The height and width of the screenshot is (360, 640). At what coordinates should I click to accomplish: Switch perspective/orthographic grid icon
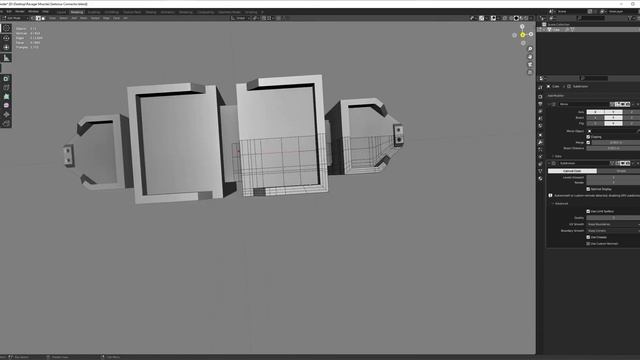[530, 72]
